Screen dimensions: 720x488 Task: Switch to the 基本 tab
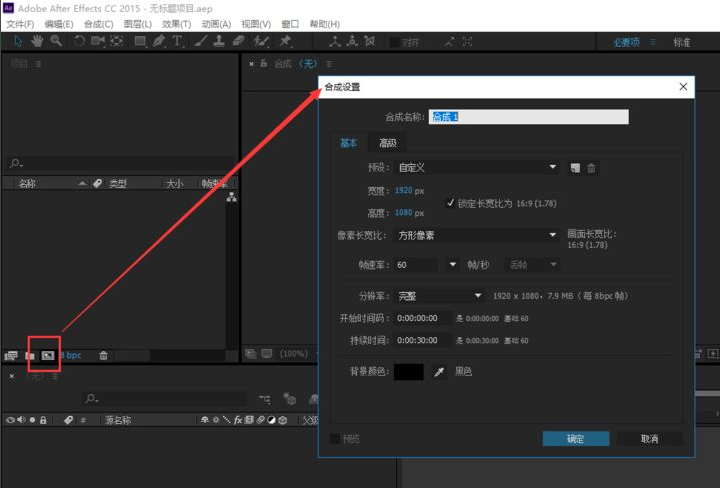pos(349,143)
